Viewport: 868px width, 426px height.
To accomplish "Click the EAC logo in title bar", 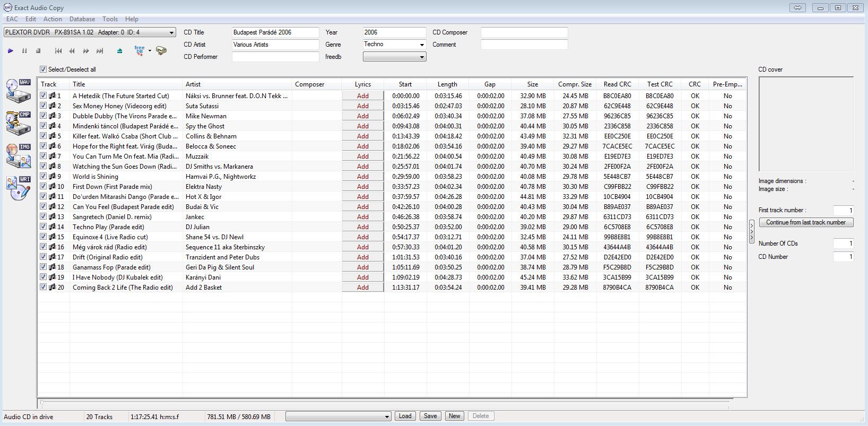I will (x=7, y=7).
